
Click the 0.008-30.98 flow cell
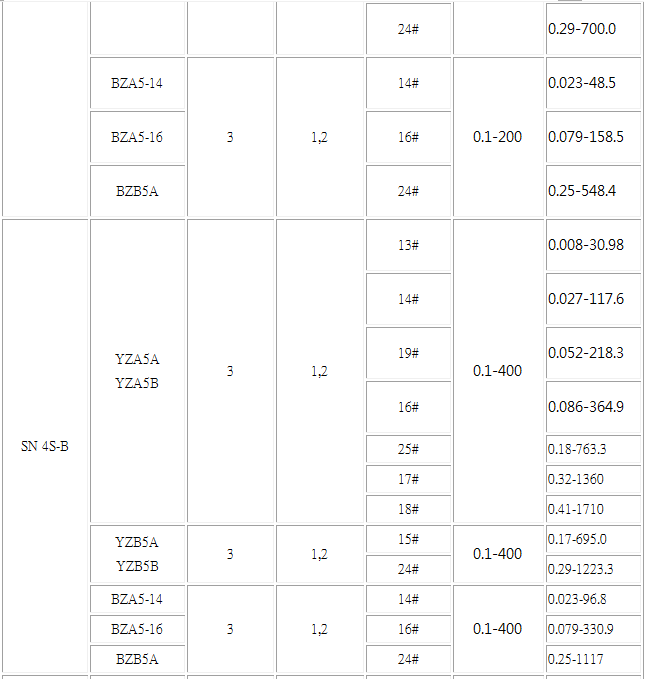click(x=593, y=245)
